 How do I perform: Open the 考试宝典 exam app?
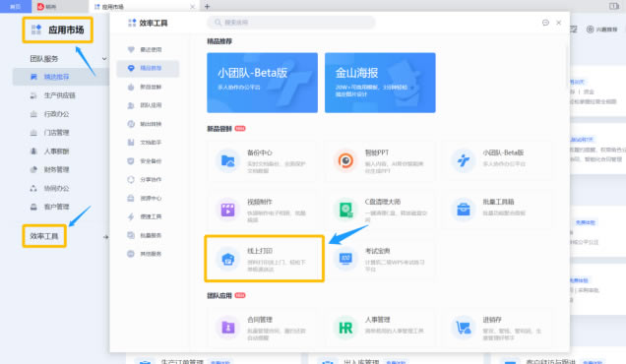click(379, 259)
